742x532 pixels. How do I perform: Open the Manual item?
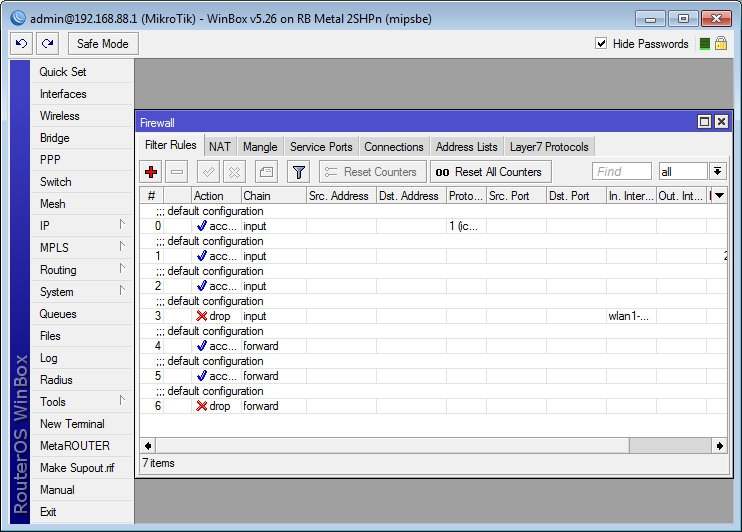point(82,490)
